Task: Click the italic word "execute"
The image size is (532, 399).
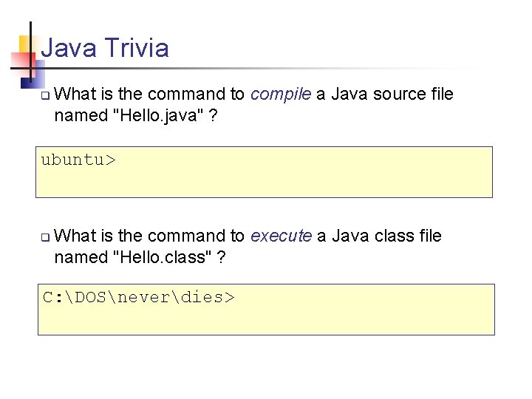Action: 281,236
